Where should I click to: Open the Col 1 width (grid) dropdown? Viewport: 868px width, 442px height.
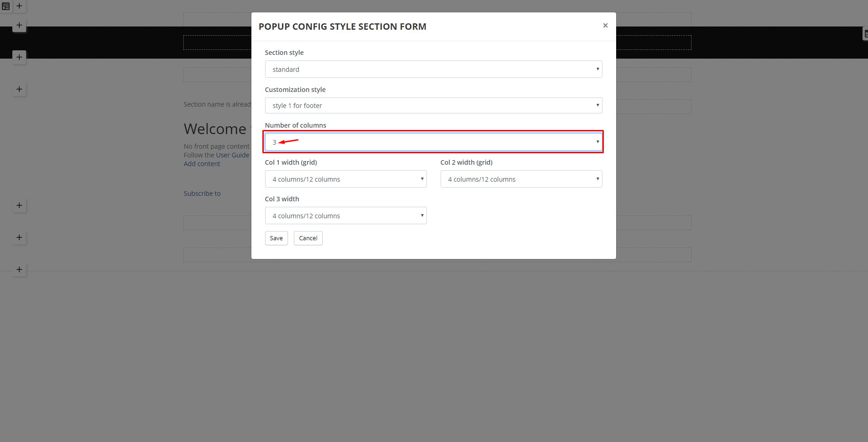coord(346,179)
